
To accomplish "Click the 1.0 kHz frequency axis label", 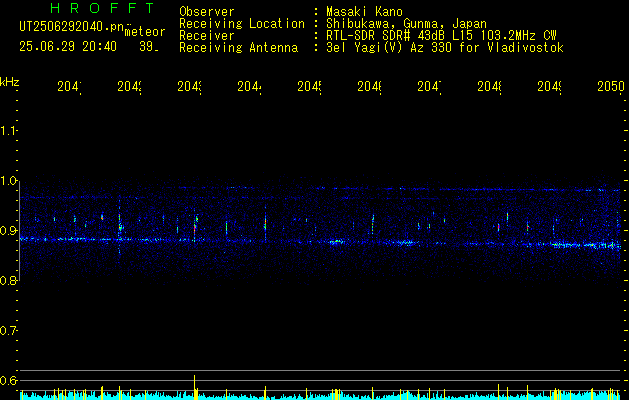I will [x=9, y=181].
